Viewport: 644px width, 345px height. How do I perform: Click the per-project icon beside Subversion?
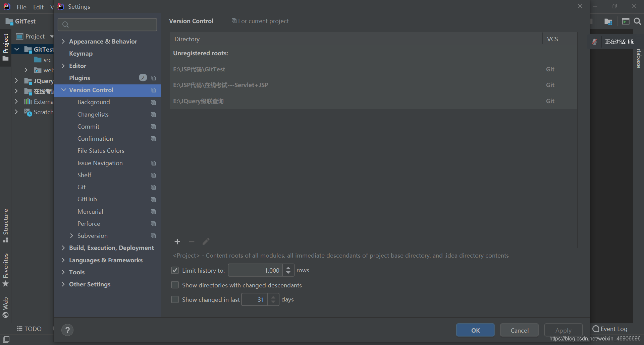(153, 236)
